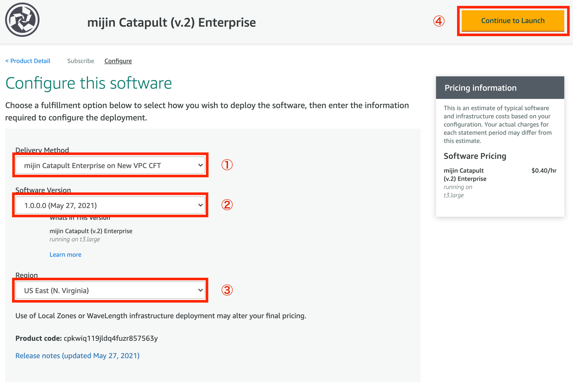This screenshot has height=392, width=573.
Task: Select the Subscribe step tab
Action: (81, 61)
